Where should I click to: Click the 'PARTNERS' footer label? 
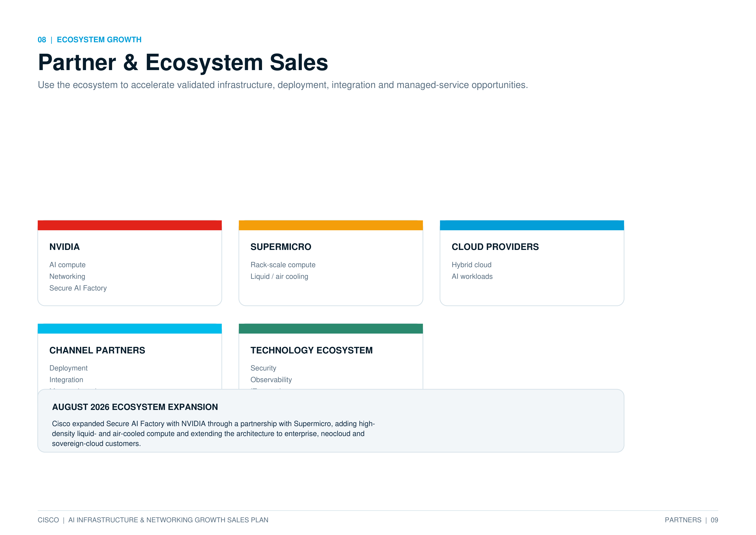tap(683, 520)
